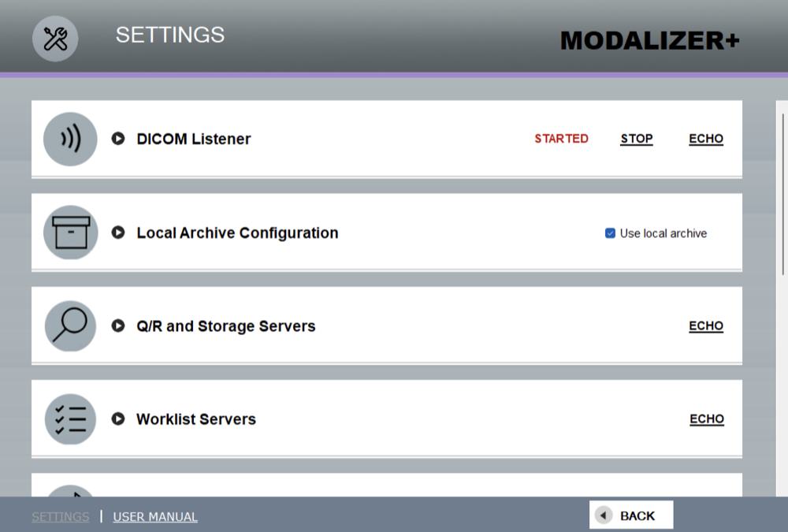Click the Worklist Servers title text
788x532 pixels.
[x=196, y=419]
